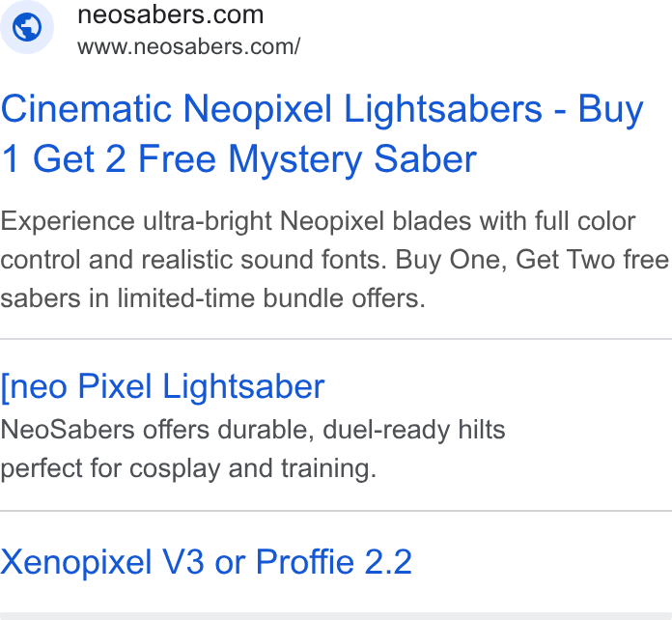This screenshot has width=672, height=620.
Task: Click the "control and realistic sound fonts" text
Action: tap(194, 260)
